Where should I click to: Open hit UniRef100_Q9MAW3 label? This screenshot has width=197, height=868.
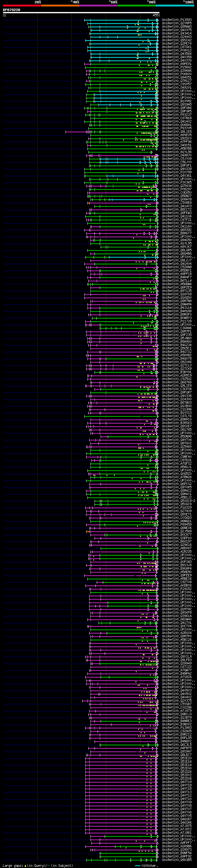click(x=177, y=26)
